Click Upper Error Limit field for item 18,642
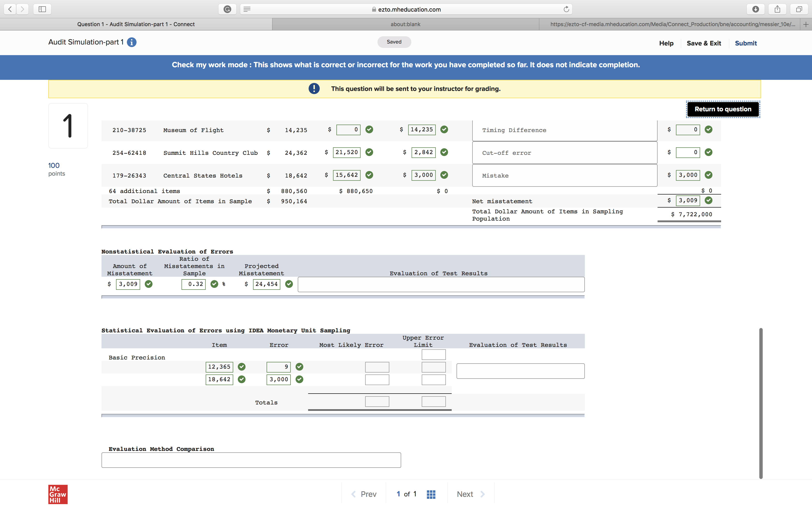 (x=434, y=380)
